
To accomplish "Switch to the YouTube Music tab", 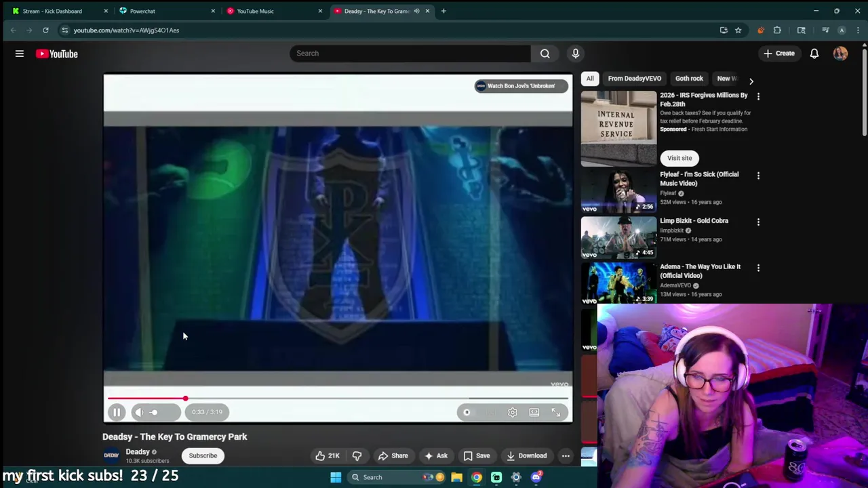I will [x=255, y=11].
